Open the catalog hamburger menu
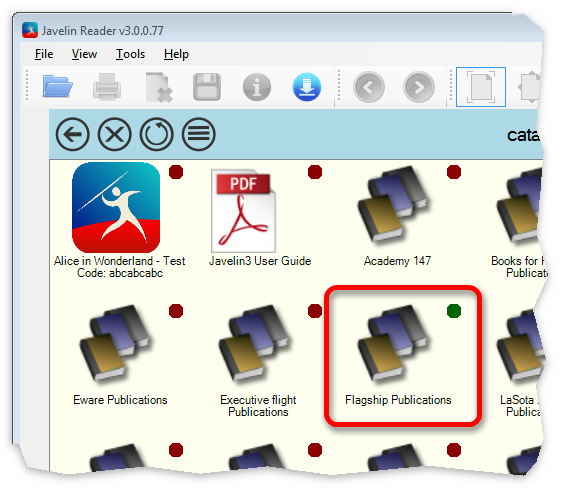562x490 pixels. click(199, 134)
